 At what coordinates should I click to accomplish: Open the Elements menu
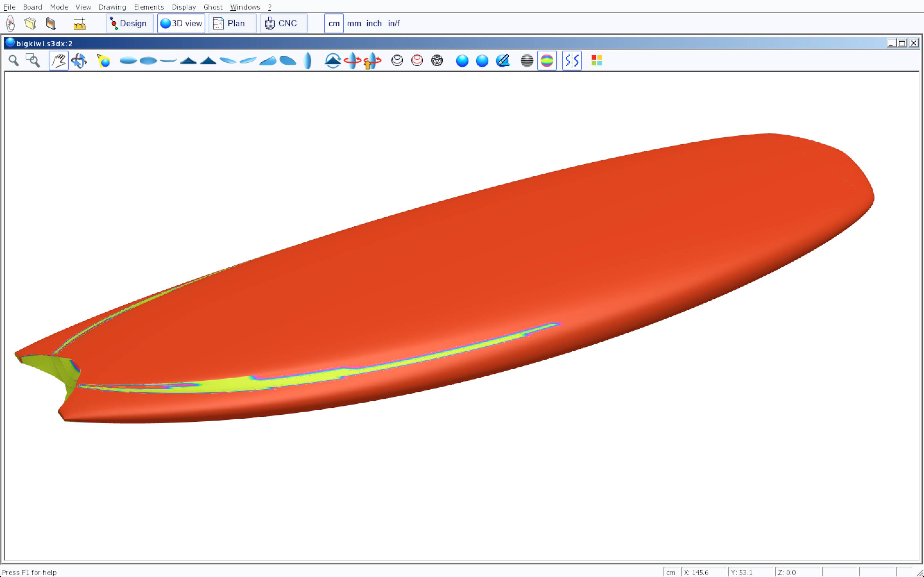149,7
